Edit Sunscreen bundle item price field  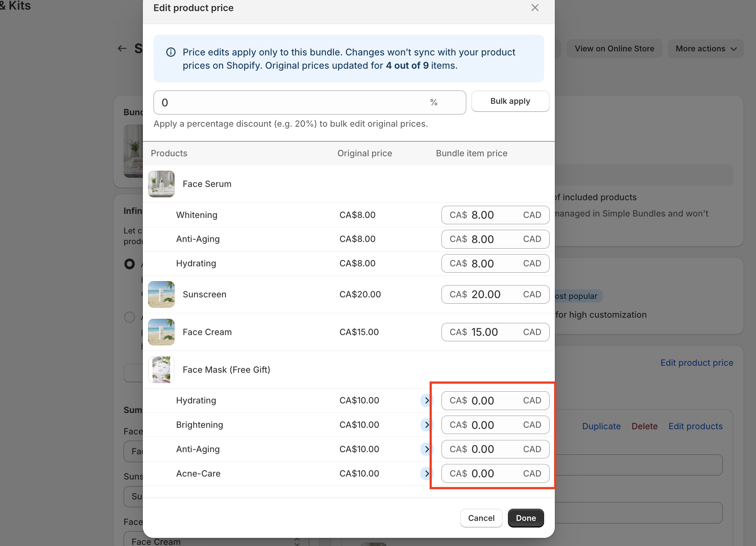[495, 294]
